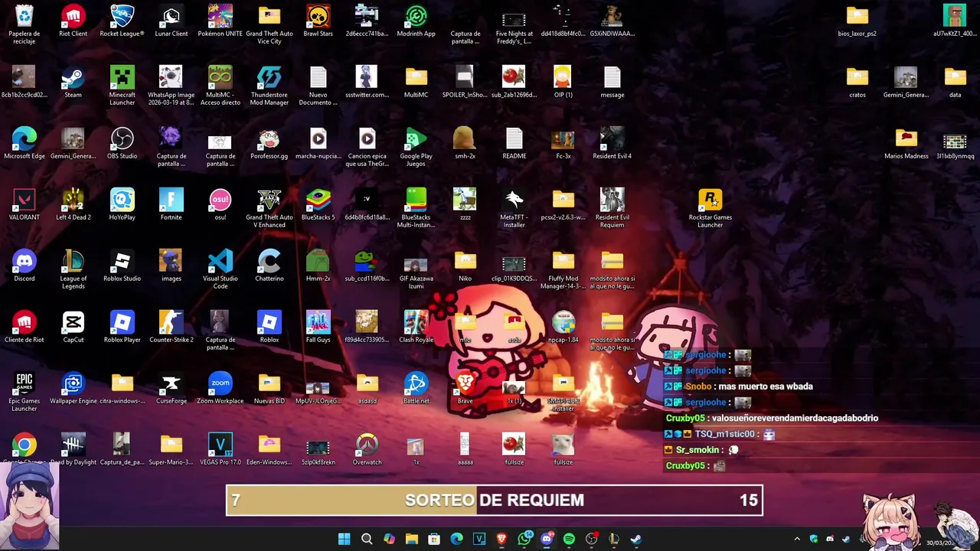Open WhatsApp from the taskbar
The height and width of the screenshot is (551, 980).
524,540
